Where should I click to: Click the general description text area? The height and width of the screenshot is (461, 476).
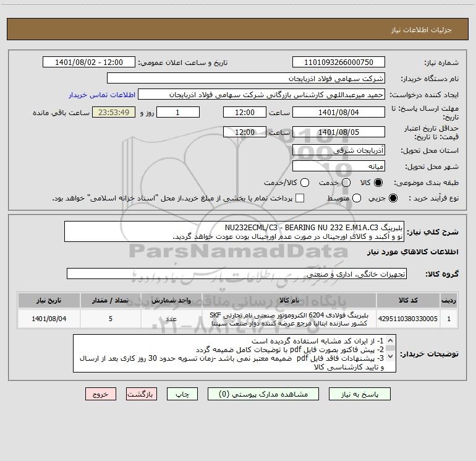[x=234, y=231]
